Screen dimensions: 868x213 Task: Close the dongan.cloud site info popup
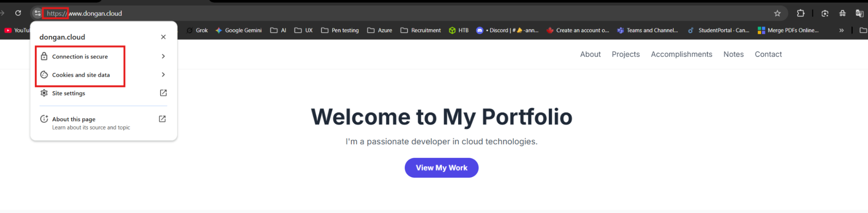pos(163,37)
